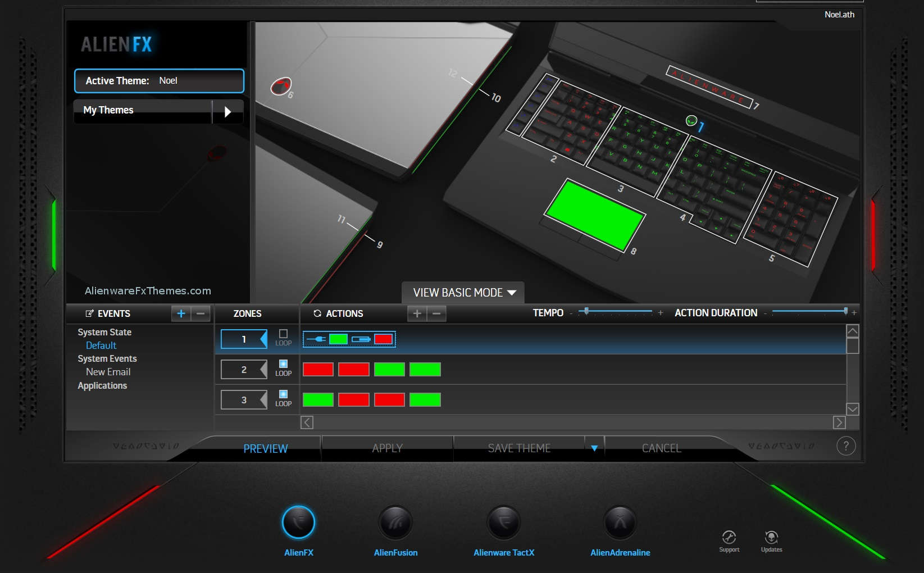Increase tempo with plus sign
This screenshot has height=573, width=924.
(x=661, y=313)
